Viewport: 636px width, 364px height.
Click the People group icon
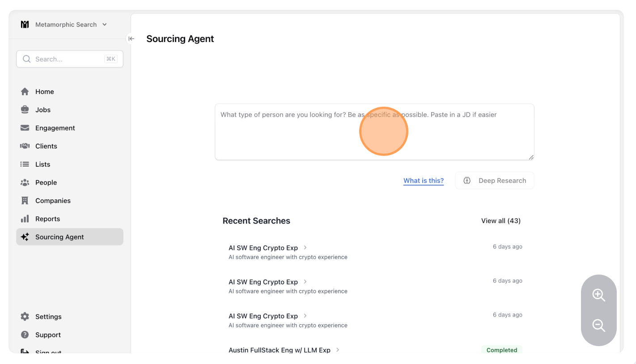coord(25,182)
